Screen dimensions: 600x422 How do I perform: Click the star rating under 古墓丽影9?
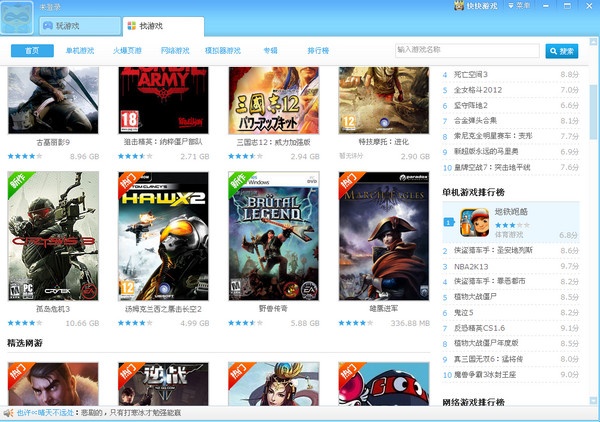(25, 156)
